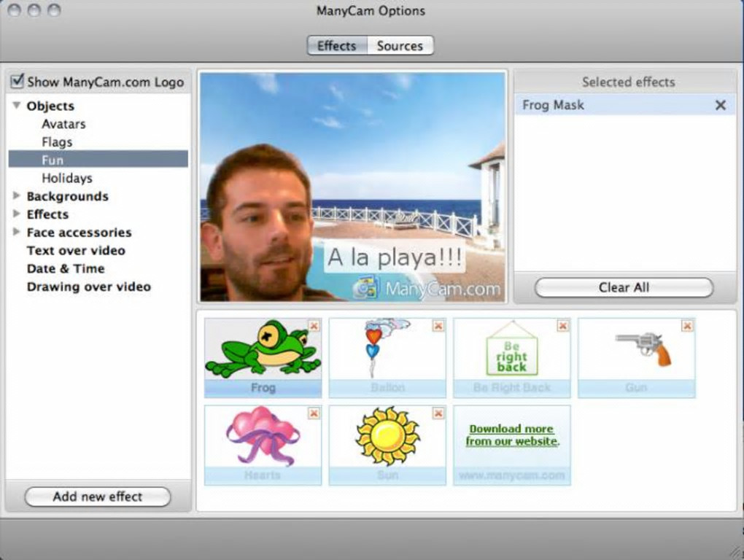Remove Frog Mask from selected effects

tap(720, 105)
